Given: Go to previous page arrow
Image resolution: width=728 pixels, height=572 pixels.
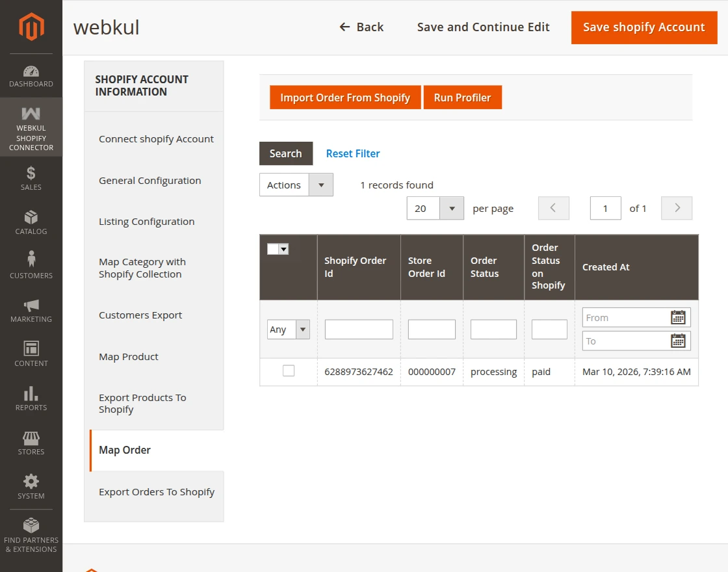Looking at the screenshot, I should (553, 208).
